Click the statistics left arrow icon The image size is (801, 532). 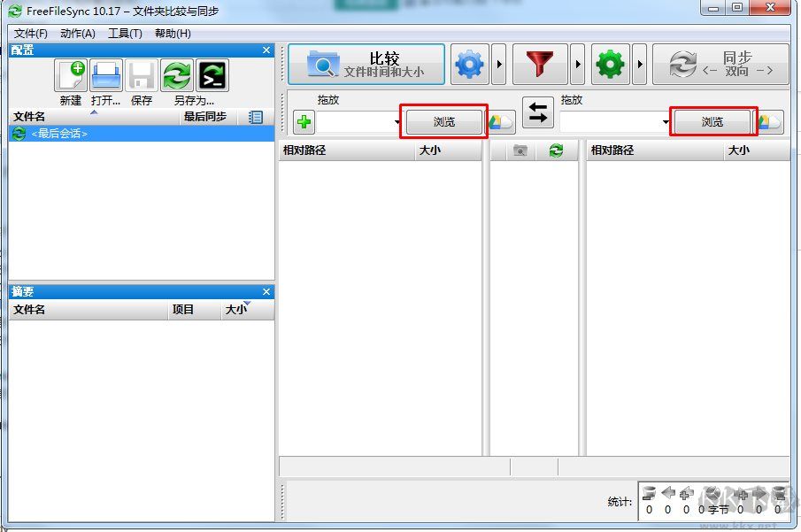pos(667,493)
